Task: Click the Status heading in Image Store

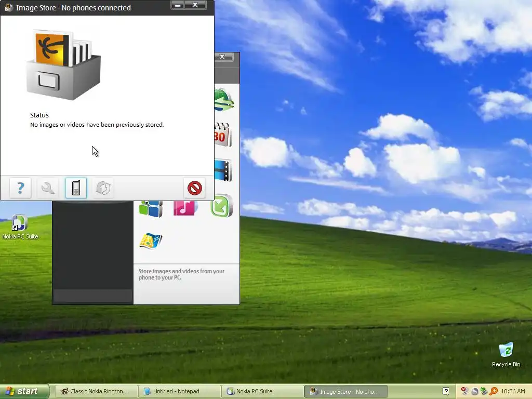Action: (39, 115)
